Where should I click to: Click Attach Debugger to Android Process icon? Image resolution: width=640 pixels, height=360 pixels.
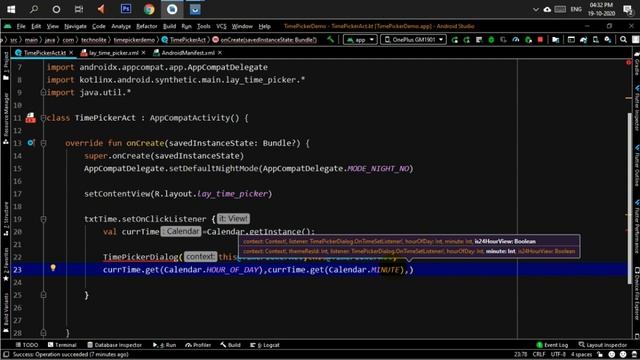(528, 40)
